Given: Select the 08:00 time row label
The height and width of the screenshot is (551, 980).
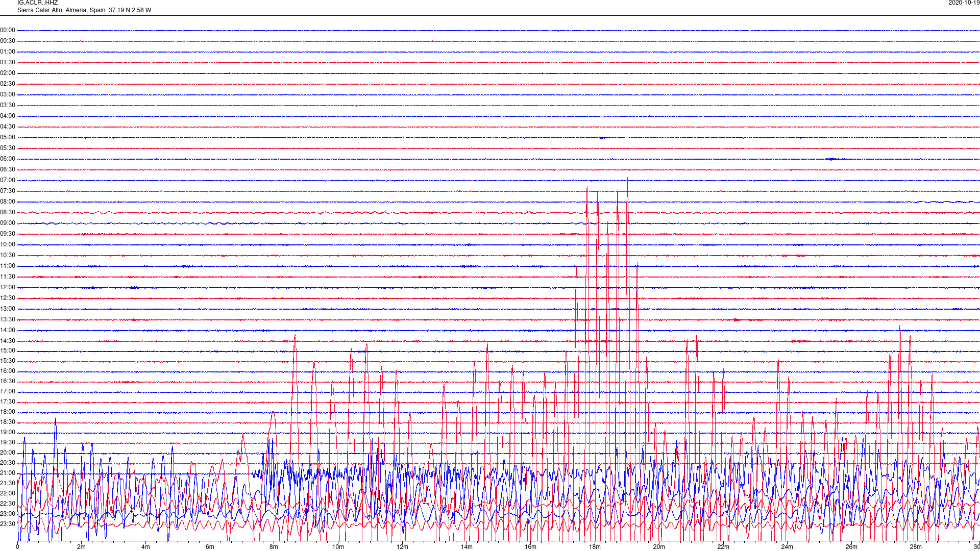Looking at the screenshot, I should point(8,202).
